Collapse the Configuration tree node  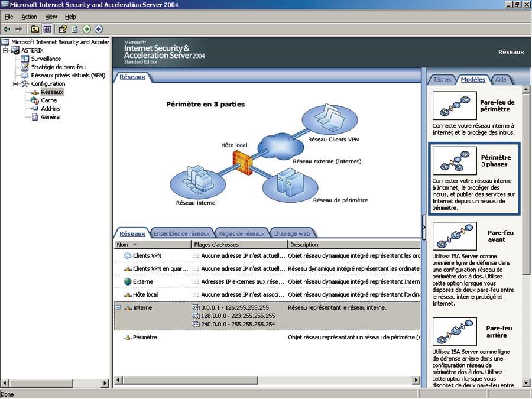click(15, 83)
